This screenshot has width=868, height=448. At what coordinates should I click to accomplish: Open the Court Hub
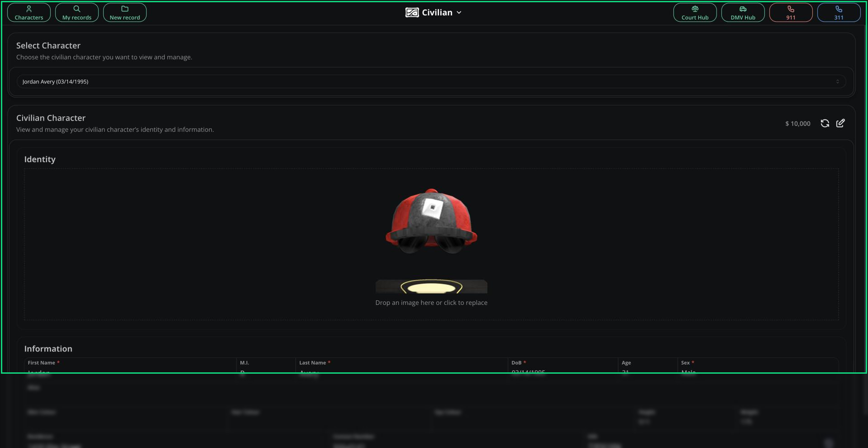click(x=695, y=13)
